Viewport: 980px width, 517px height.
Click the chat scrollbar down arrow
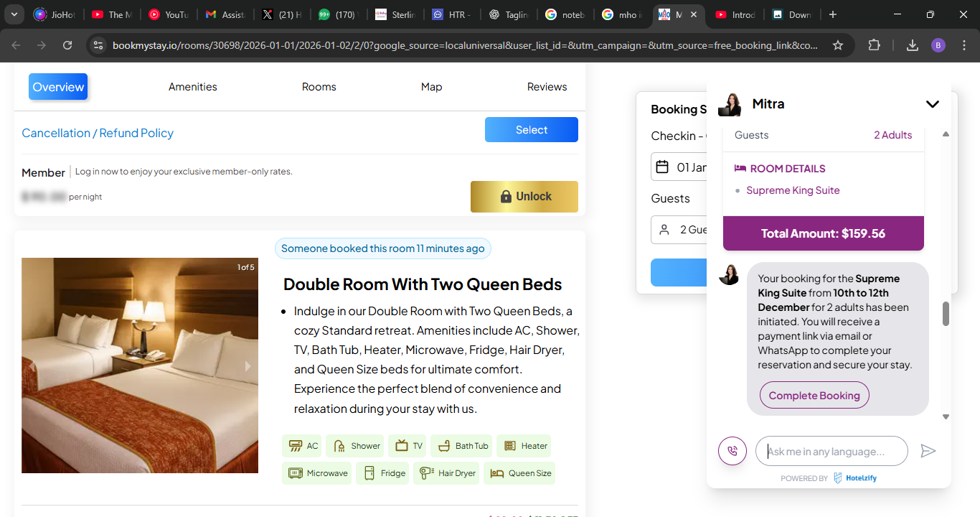(x=946, y=416)
